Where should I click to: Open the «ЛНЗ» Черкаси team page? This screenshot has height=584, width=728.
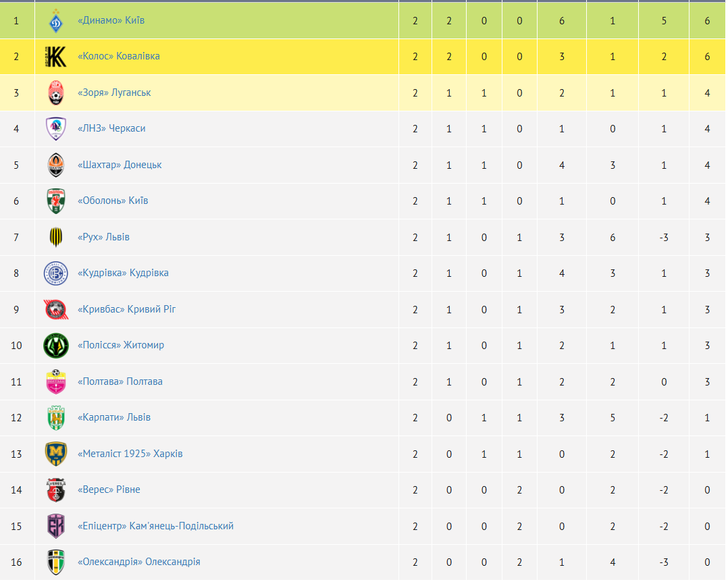111,128
